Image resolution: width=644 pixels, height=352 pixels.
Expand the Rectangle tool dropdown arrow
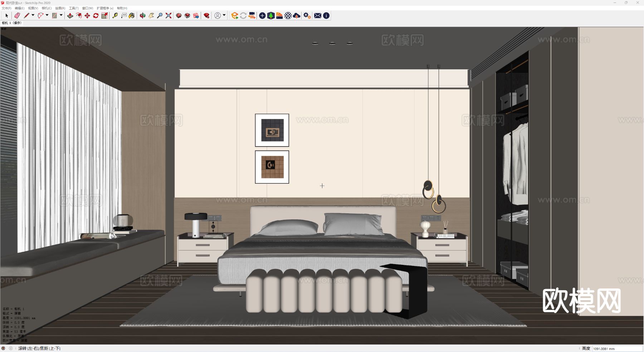coord(61,15)
